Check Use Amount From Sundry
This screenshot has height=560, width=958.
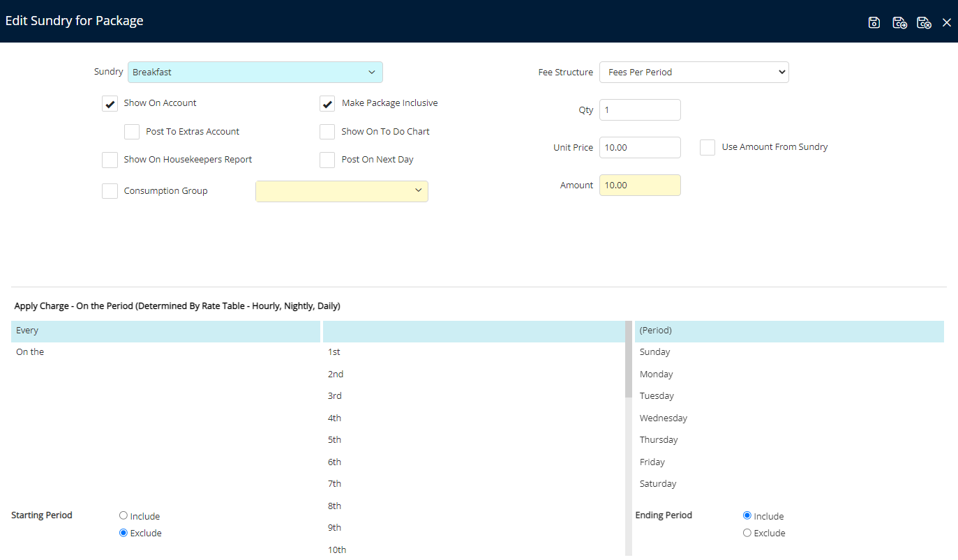pyautogui.click(x=708, y=147)
